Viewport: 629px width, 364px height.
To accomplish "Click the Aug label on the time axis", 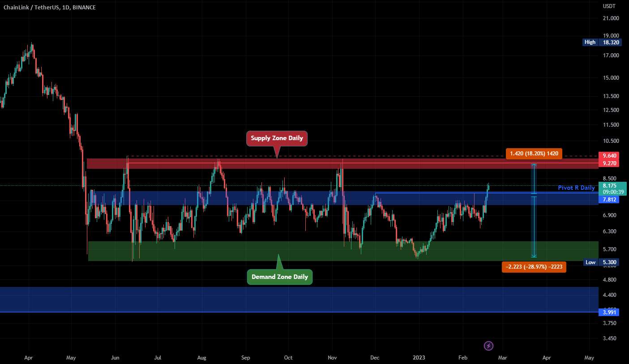I will pos(201,358).
